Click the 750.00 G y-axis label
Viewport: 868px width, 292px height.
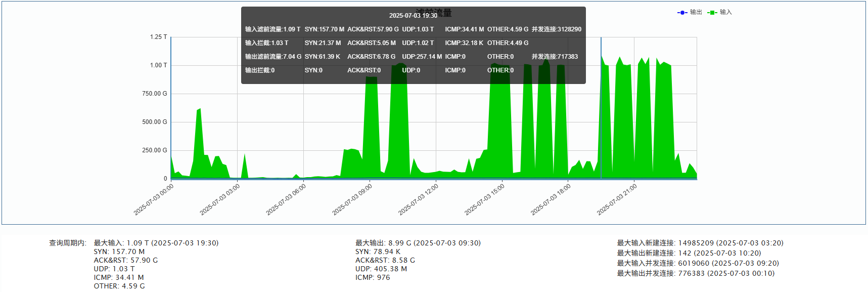pos(154,94)
